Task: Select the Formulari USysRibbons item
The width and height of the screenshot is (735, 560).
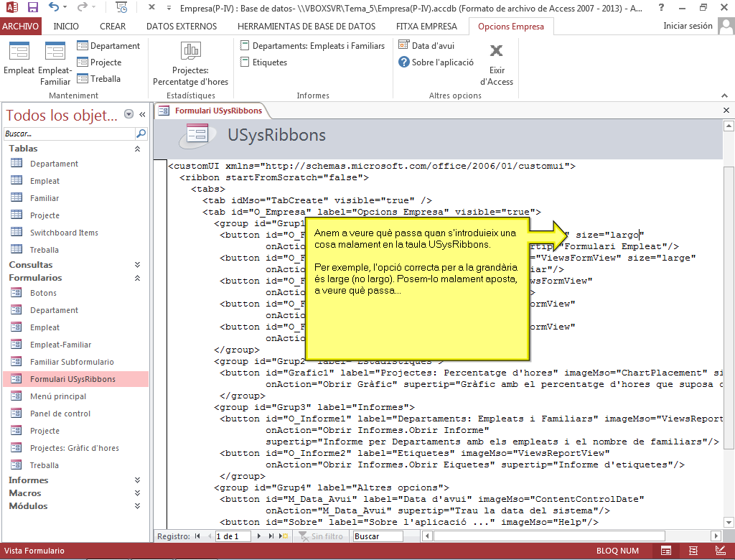Action: click(76, 379)
